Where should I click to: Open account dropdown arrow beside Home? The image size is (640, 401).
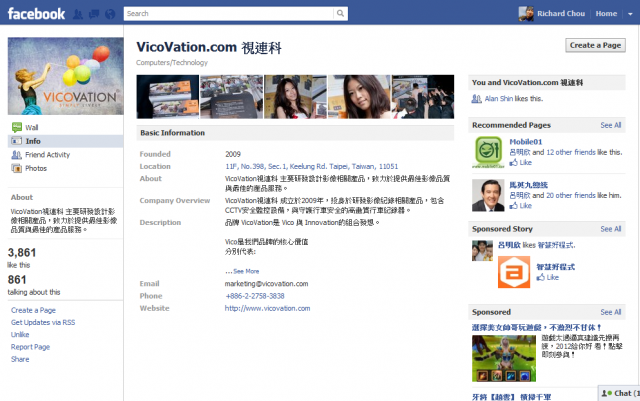(630, 14)
